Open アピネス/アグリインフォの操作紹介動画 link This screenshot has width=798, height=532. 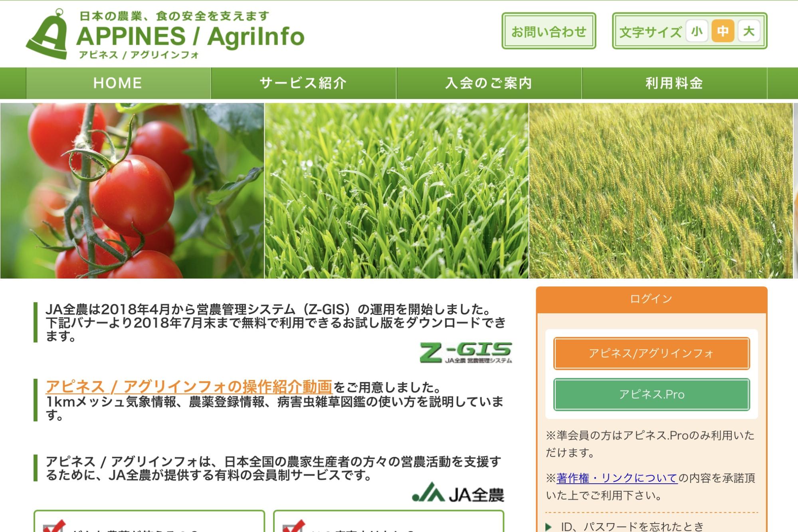click(189, 387)
